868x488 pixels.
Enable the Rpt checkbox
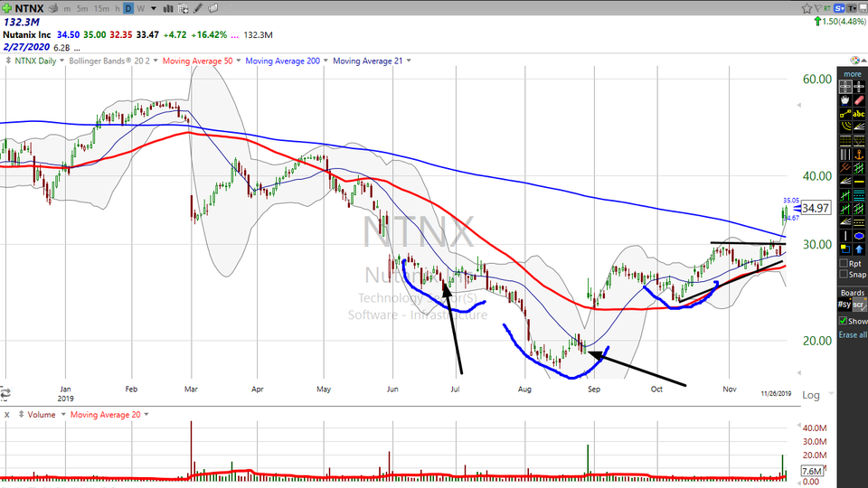844,263
